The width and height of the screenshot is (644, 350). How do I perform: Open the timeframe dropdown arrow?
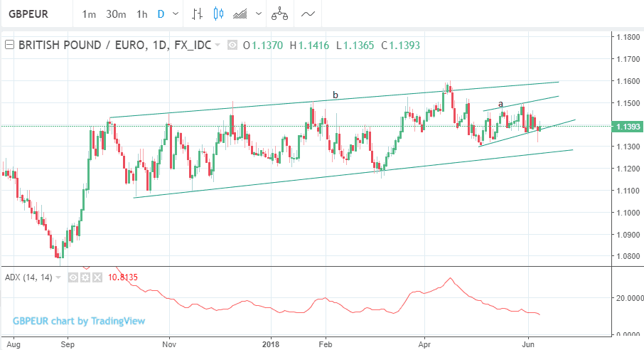click(x=176, y=14)
